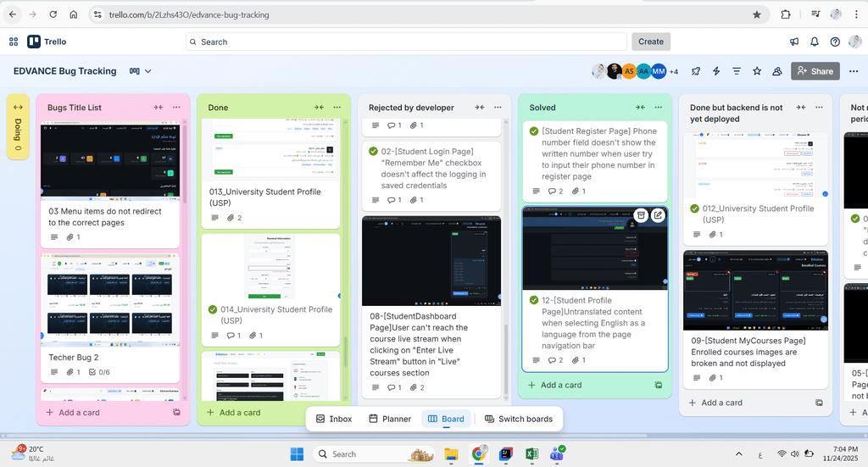
Task: Toggle complete on Student Register Page Phone card
Action: pyautogui.click(x=534, y=131)
